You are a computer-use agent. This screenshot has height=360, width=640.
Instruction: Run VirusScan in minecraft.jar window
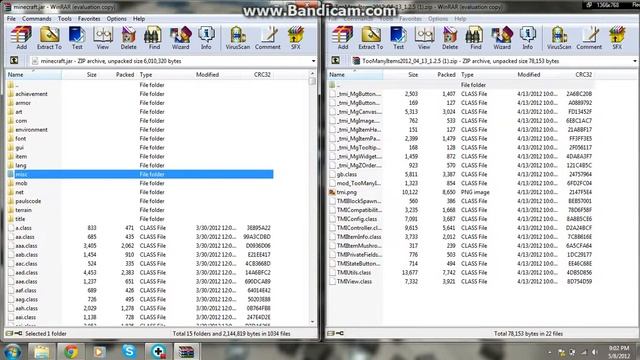238,38
